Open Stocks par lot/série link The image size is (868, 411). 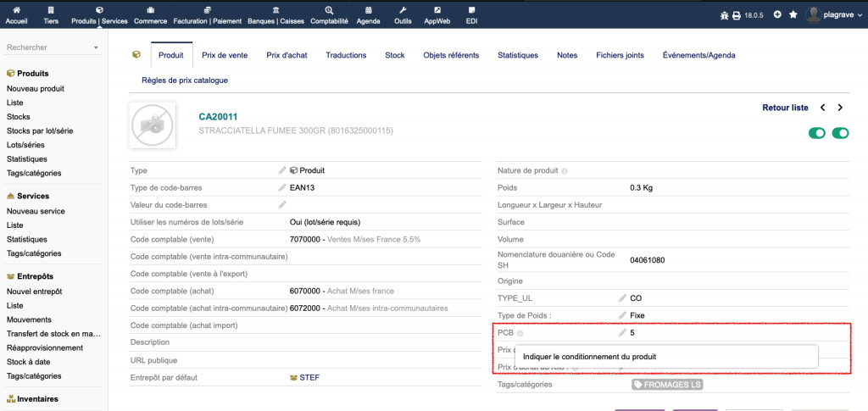click(40, 131)
